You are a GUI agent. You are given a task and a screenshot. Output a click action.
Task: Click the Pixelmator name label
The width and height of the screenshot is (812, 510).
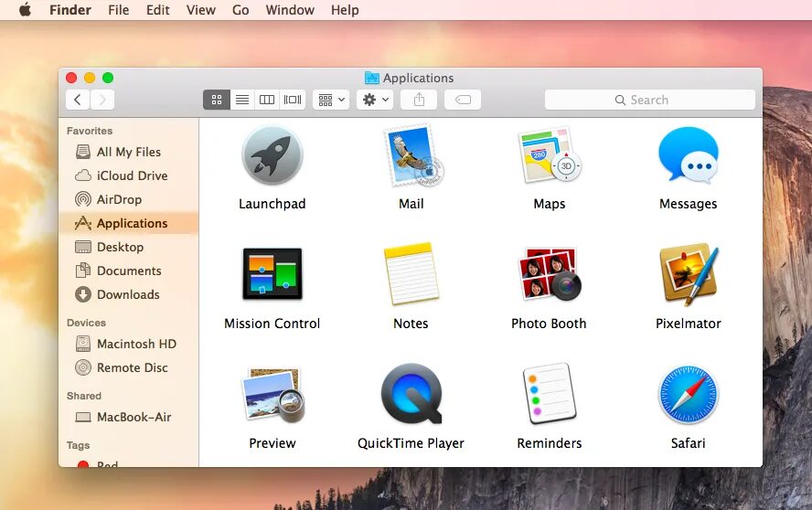(x=689, y=324)
